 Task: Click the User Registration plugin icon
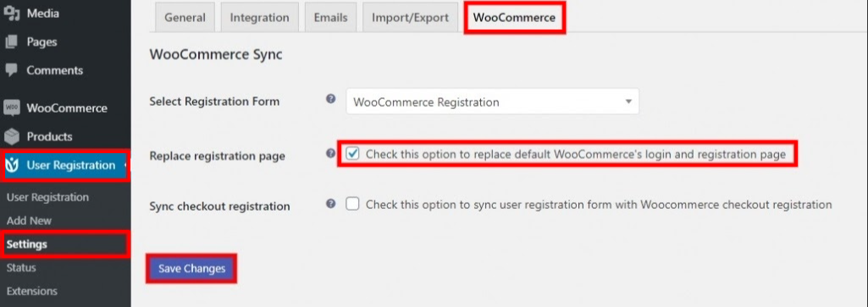[x=14, y=165]
